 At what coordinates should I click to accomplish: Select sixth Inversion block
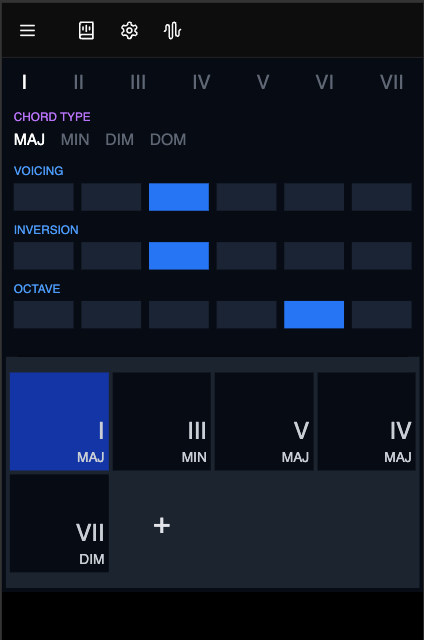(382, 256)
